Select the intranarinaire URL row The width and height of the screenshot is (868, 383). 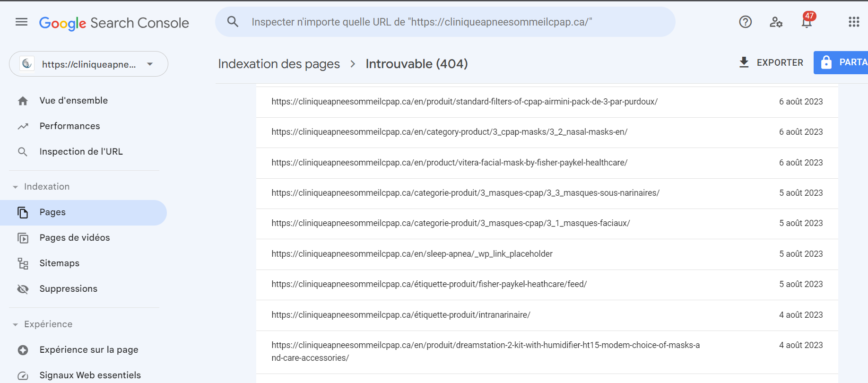coord(547,315)
